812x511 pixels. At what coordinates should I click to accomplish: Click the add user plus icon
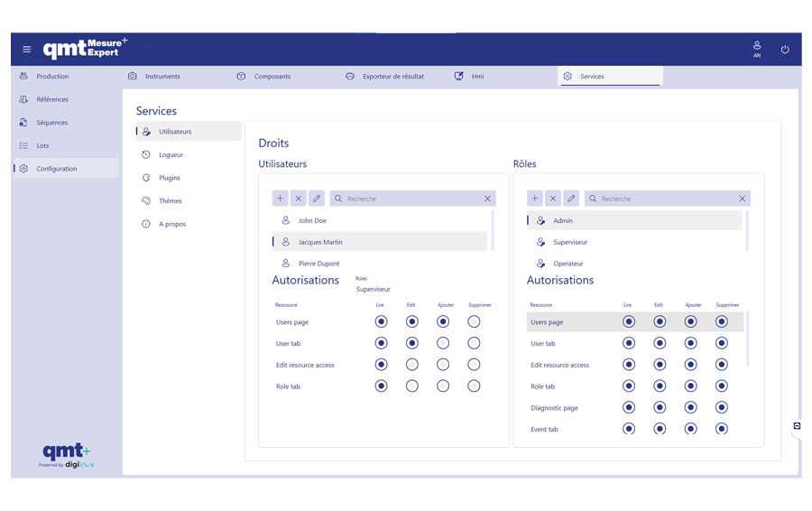pos(281,199)
